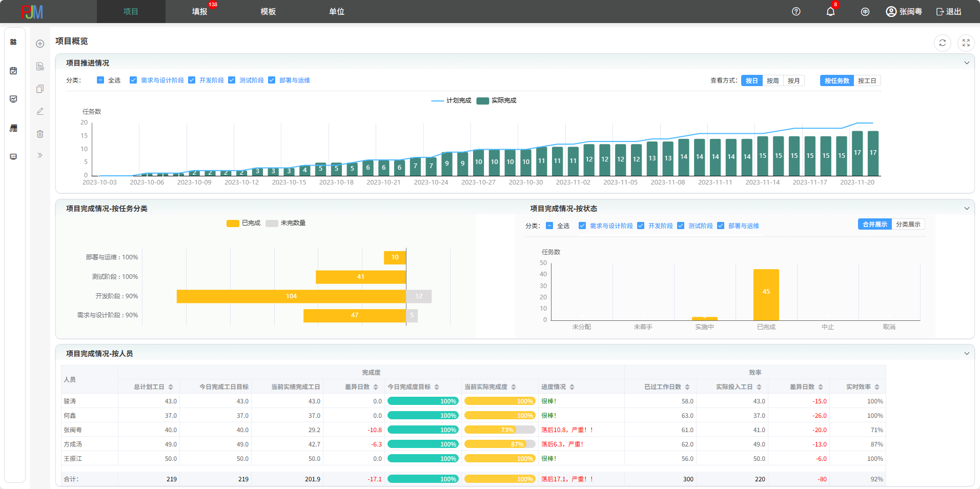
Task: Select 按周 view mode button
Action: click(x=772, y=81)
